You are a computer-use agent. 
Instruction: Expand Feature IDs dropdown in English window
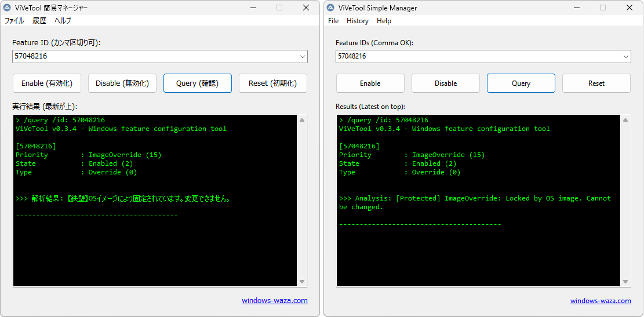pyautogui.click(x=626, y=57)
